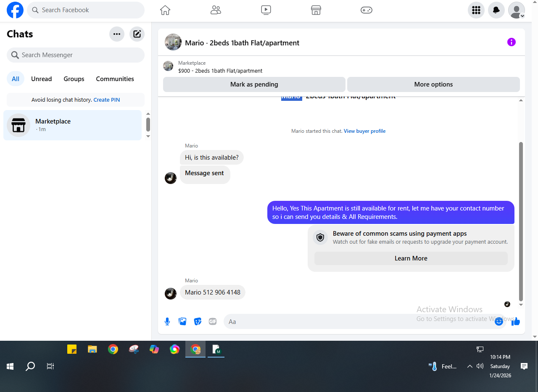Open the volume control in tray
The height and width of the screenshot is (392, 538).
pos(480,366)
